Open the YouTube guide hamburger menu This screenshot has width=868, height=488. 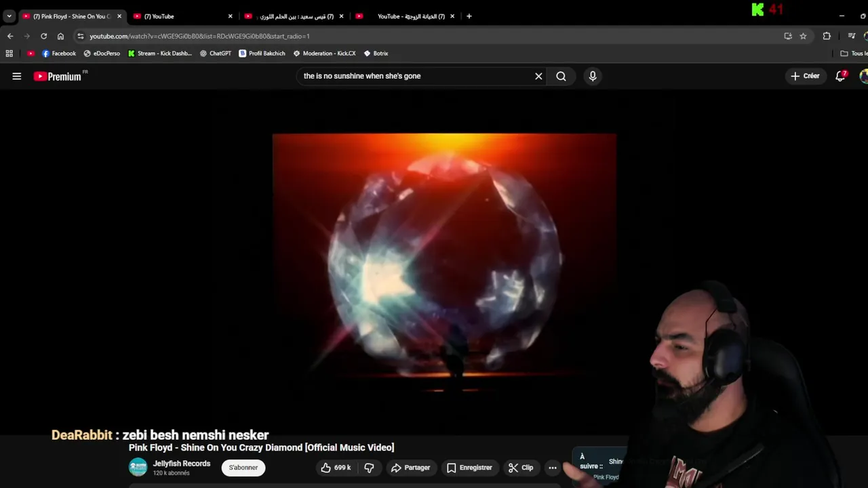pyautogui.click(x=17, y=77)
